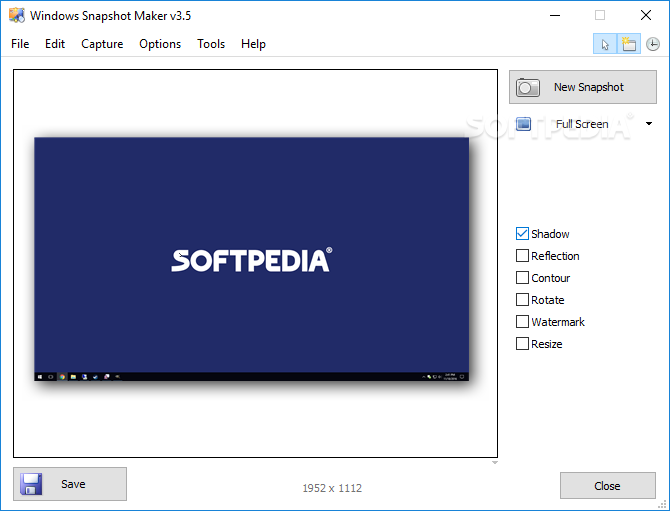The height and width of the screenshot is (511, 670).
Task: Open the Help menu
Action: pos(253,44)
